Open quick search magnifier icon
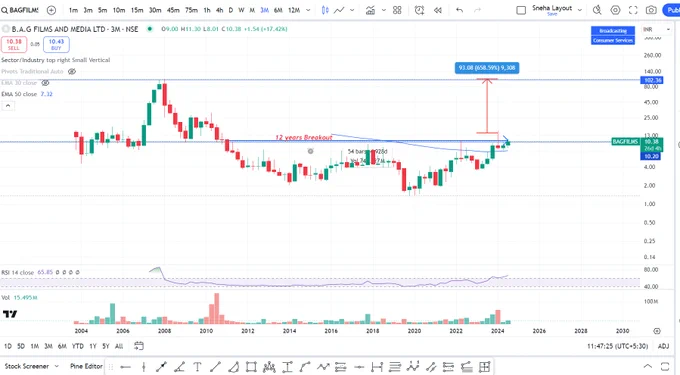This screenshot has width=680, height=375. [597, 10]
